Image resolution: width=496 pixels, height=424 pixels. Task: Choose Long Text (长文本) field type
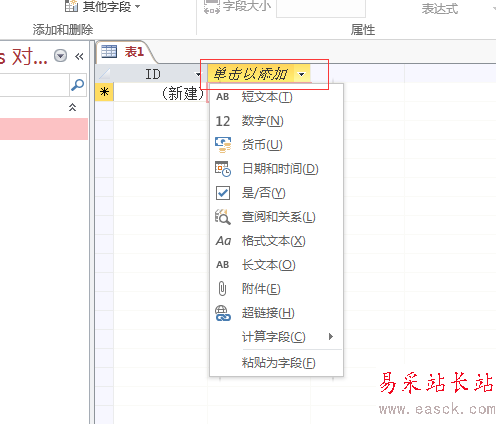pyautogui.click(x=276, y=265)
